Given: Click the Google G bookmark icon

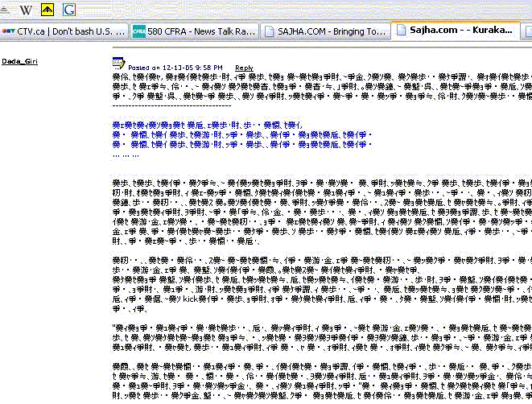Looking at the screenshot, I should tap(69, 10).
